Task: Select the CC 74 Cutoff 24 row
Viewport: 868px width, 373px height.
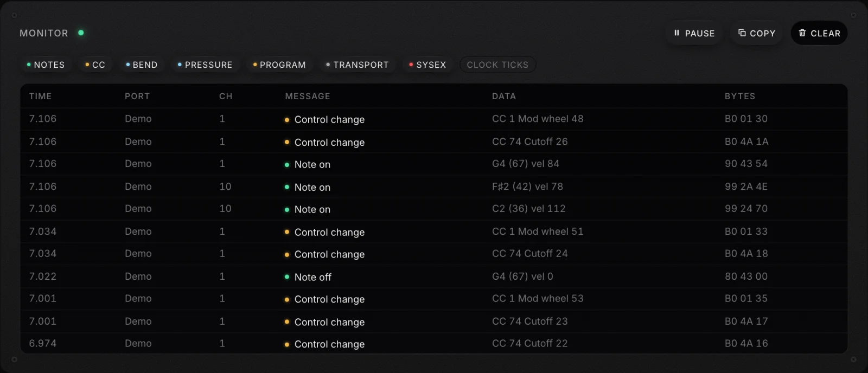Action: [x=434, y=254]
